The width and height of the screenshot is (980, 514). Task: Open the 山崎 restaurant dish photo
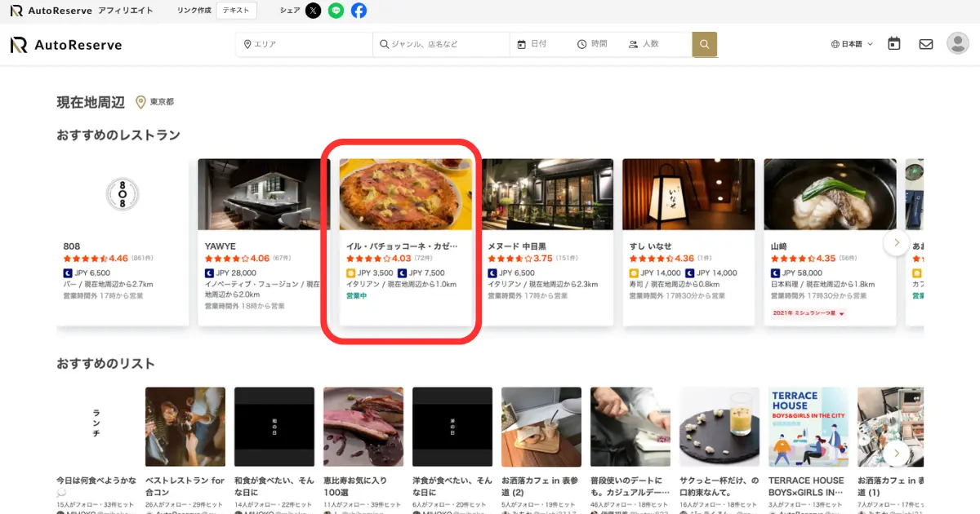pos(830,194)
